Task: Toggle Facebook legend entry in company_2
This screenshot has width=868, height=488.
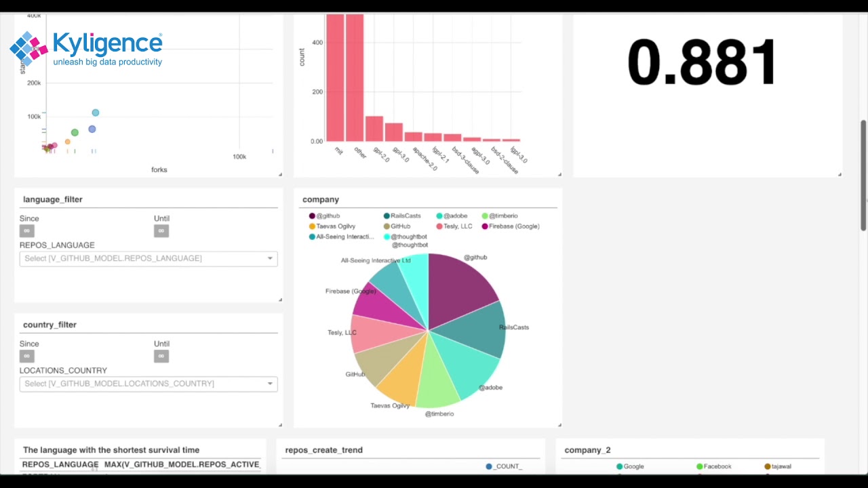Action: point(714,466)
